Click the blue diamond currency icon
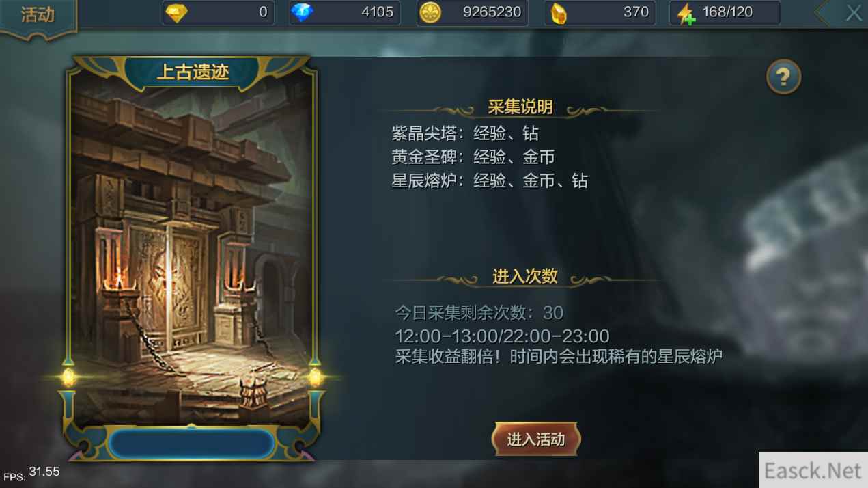This screenshot has width=868, height=488. 303,12
